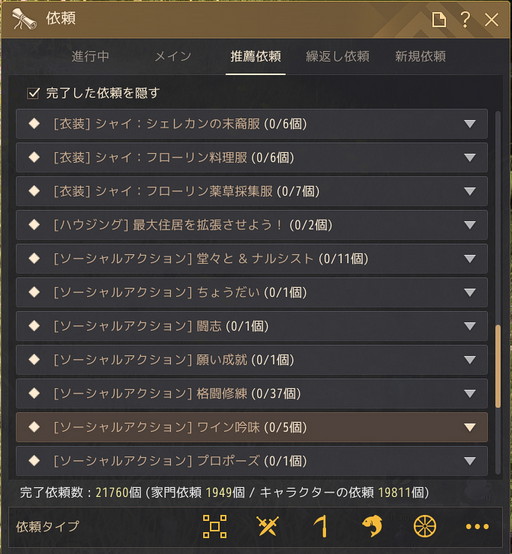The image size is (512, 554).
Task: Expand the シェレカンの末裔服 quest arrow
Action: 470,124
